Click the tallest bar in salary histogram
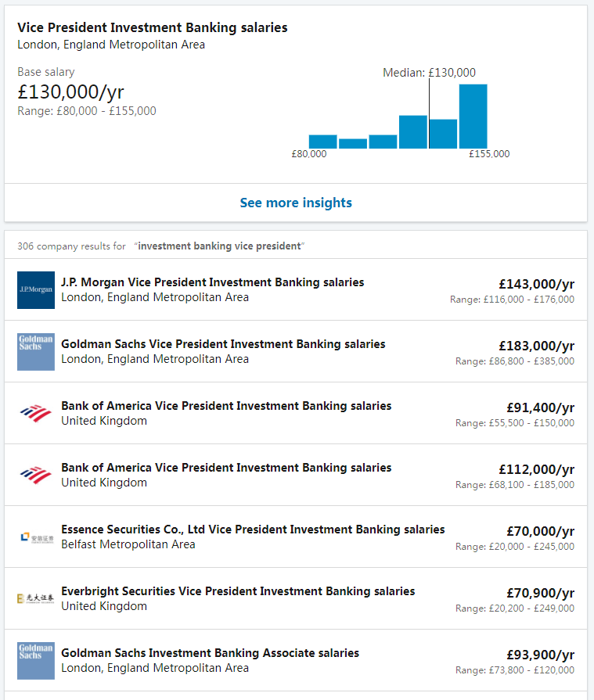594x700 pixels. [473, 116]
